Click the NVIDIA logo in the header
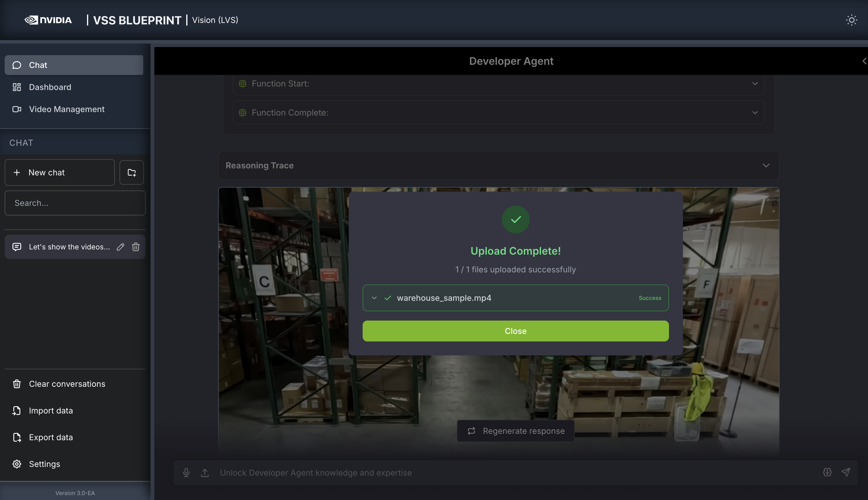Screen dimensions: 868x500 click(48, 20)
